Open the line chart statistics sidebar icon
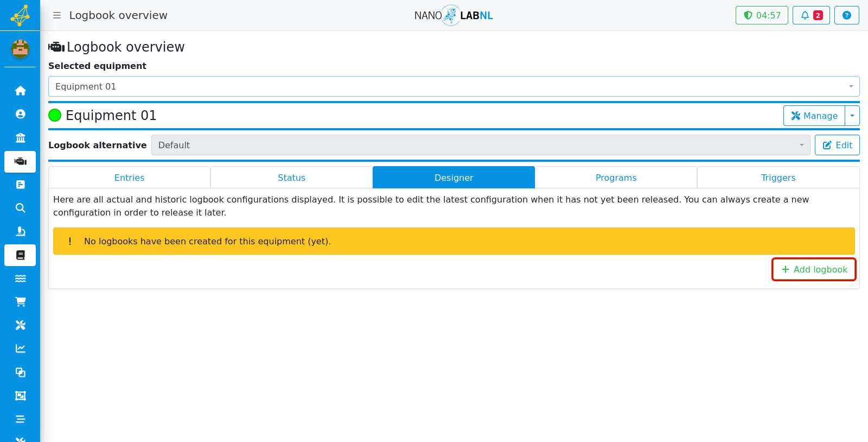Viewport: 868px width, 442px height. (x=20, y=349)
